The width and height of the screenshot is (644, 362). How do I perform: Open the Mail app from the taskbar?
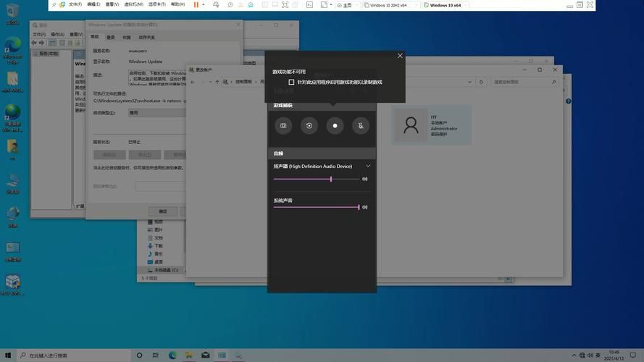point(205,355)
